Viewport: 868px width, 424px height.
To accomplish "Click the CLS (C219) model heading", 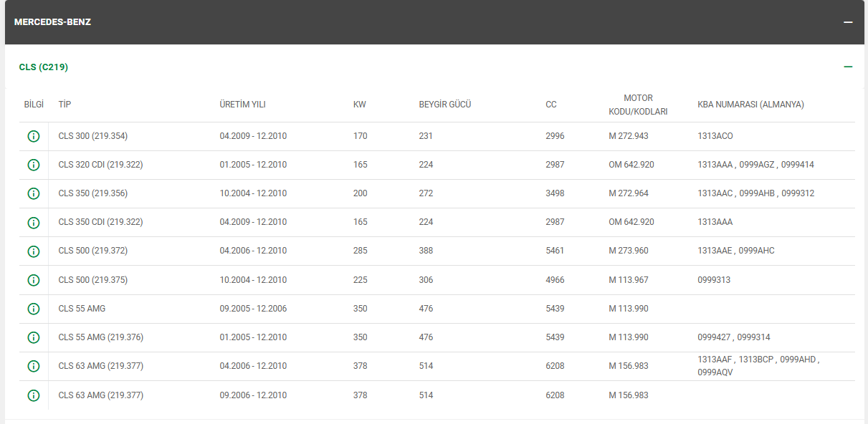I will (44, 67).
